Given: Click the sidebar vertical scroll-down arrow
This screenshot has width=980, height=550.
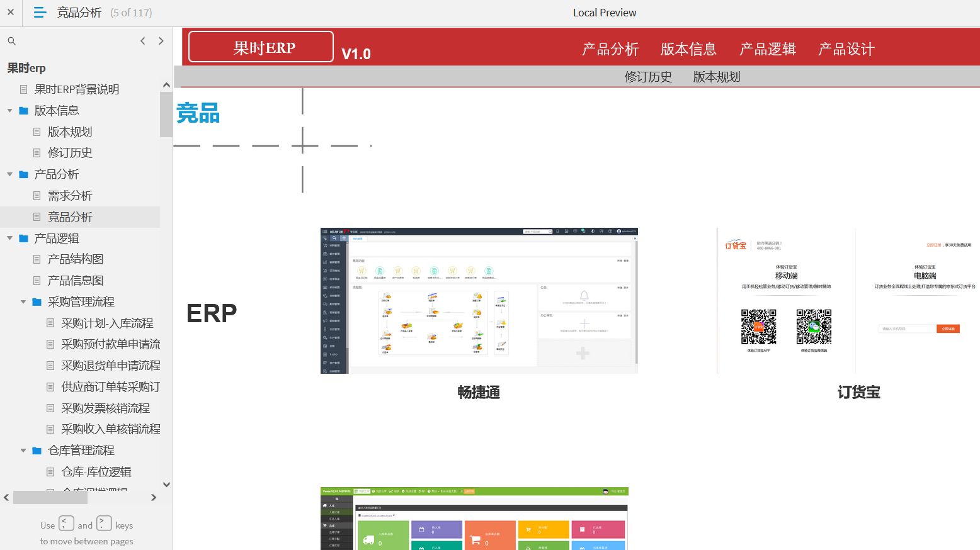Looking at the screenshot, I should [x=166, y=485].
